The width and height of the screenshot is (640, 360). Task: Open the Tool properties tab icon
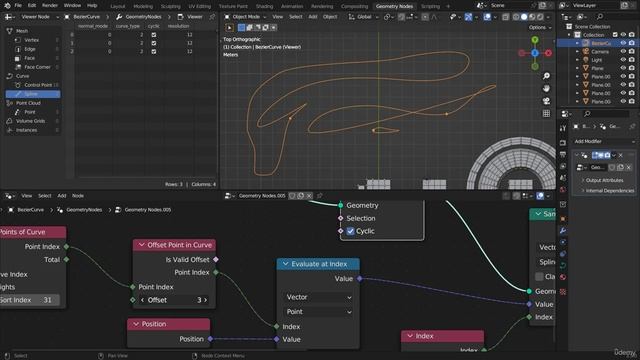[x=563, y=128]
